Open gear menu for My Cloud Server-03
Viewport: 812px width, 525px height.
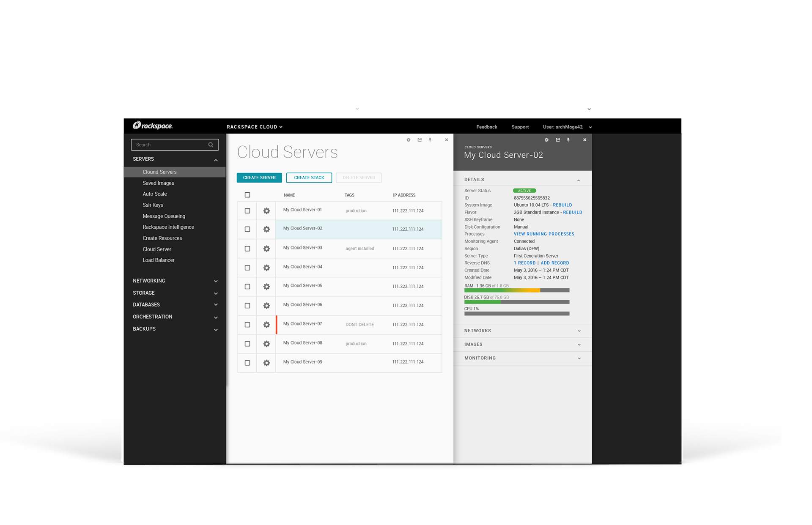[x=266, y=249]
